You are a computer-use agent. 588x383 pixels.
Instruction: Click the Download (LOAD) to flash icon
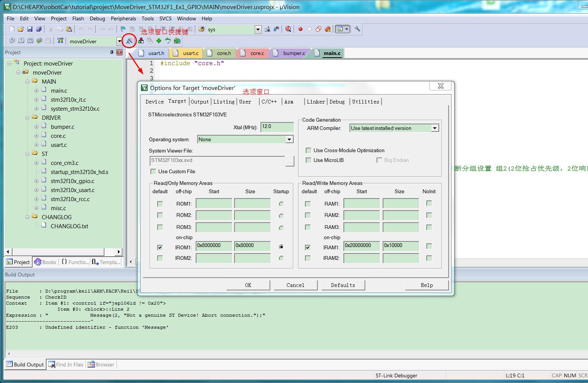(x=60, y=41)
